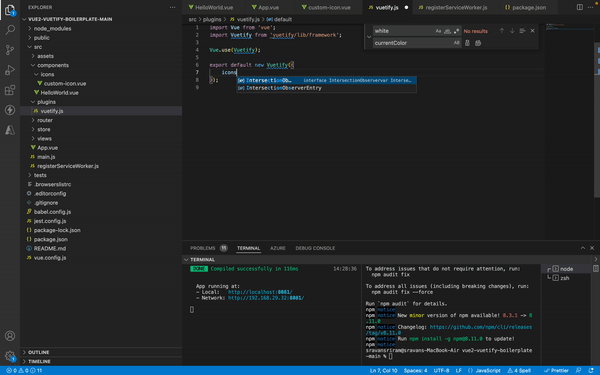Open the DEBUG CONSOLE panel tab
The image size is (600, 375).
pos(315,248)
